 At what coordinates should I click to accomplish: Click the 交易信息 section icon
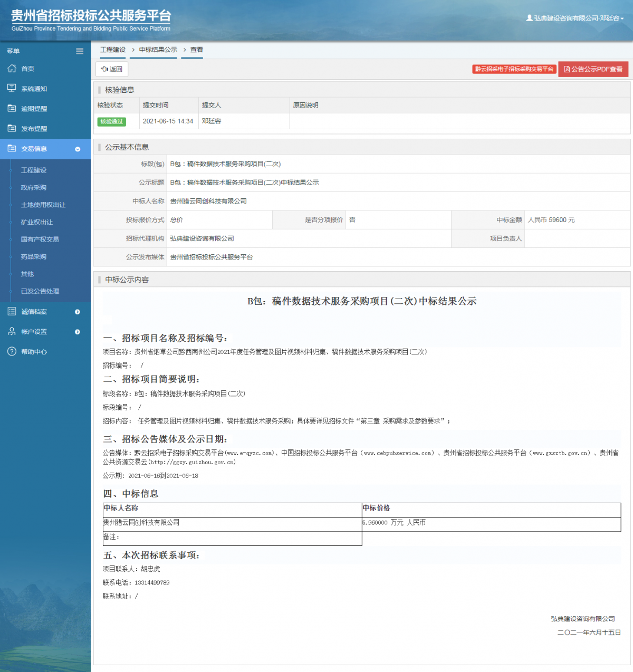12,149
